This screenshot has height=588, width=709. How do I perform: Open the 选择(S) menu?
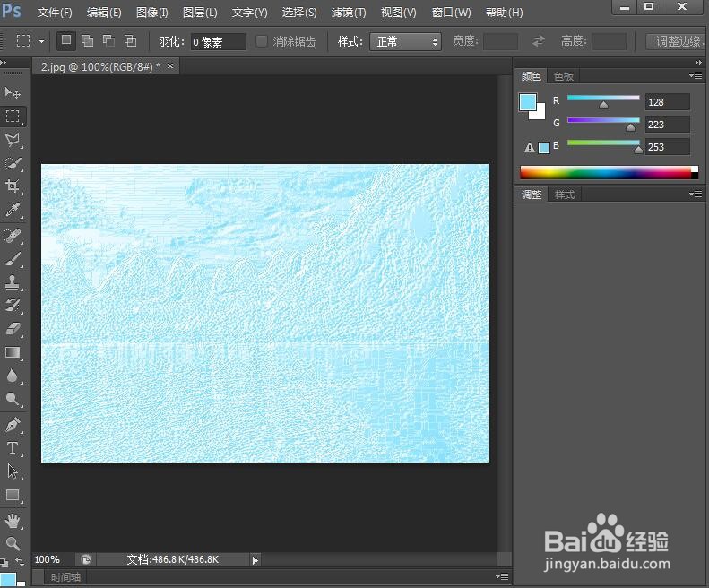[298, 13]
